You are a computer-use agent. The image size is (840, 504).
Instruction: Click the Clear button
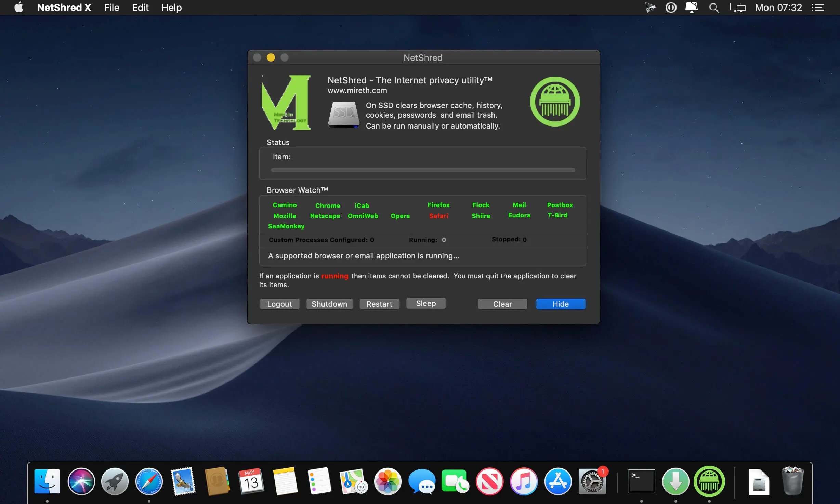(502, 304)
